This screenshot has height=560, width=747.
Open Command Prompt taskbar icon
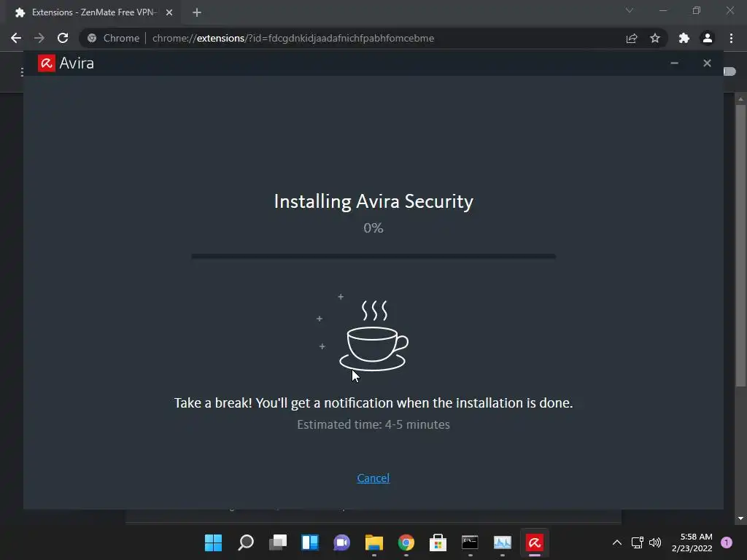coord(470,542)
